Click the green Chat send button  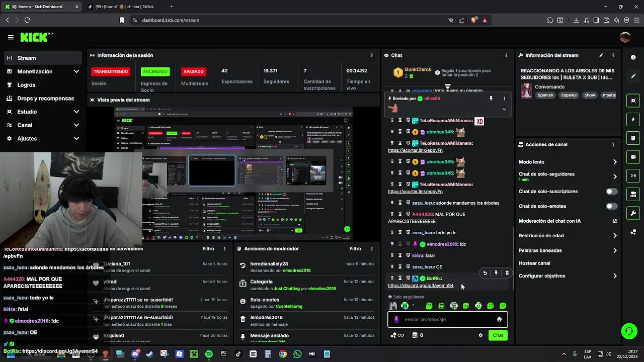(498, 335)
